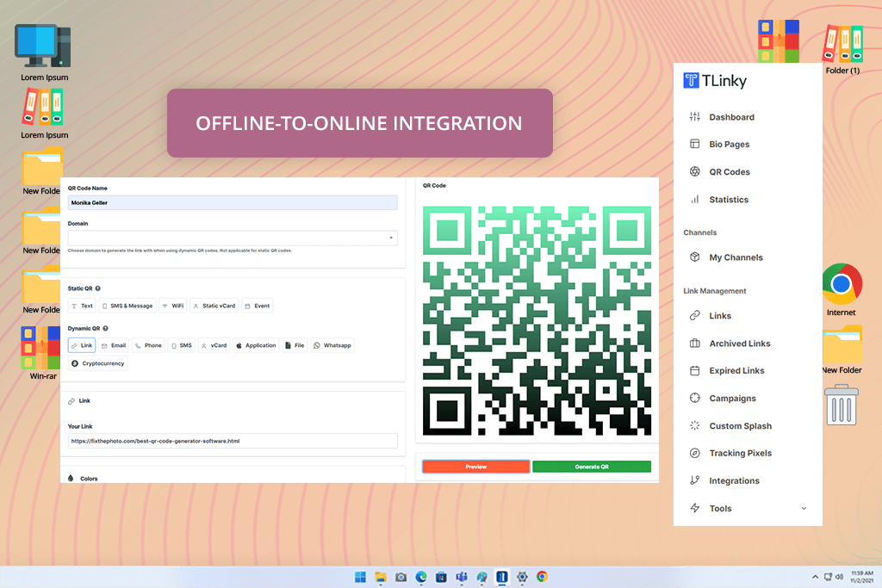This screenshot has width=882, height=588.
Task: Click the orange Preview button
Action: pos(475,467)
